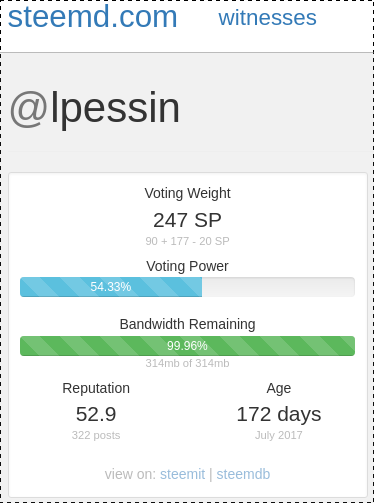
Task: Open the steemit profile link
Action: 182,474
